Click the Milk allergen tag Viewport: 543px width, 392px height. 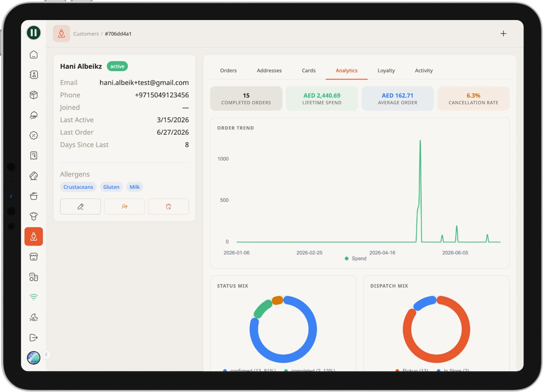[x=135, y=187]
